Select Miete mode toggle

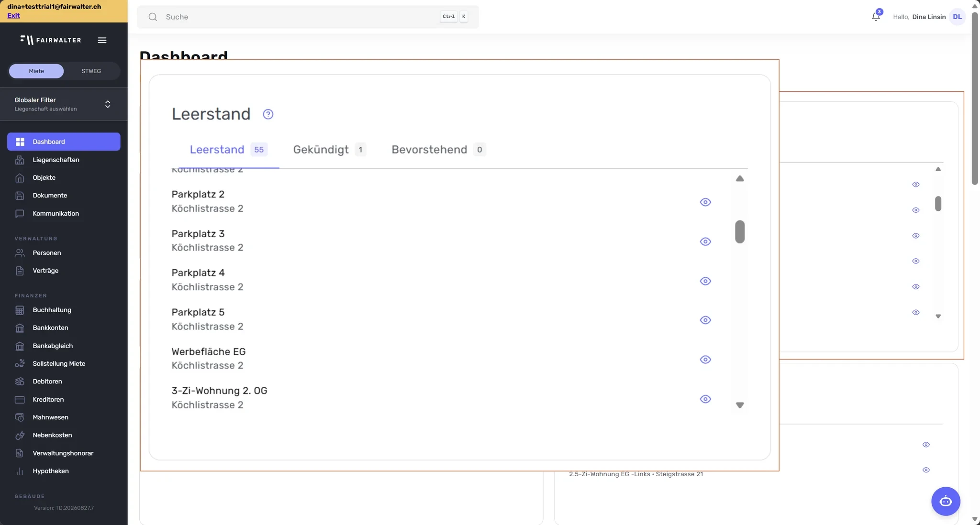(x=36, y=71)
